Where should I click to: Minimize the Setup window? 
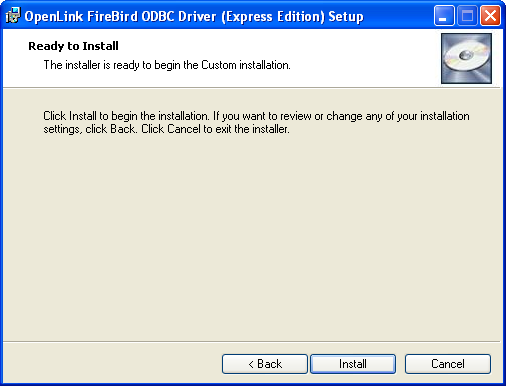point(444,16)
